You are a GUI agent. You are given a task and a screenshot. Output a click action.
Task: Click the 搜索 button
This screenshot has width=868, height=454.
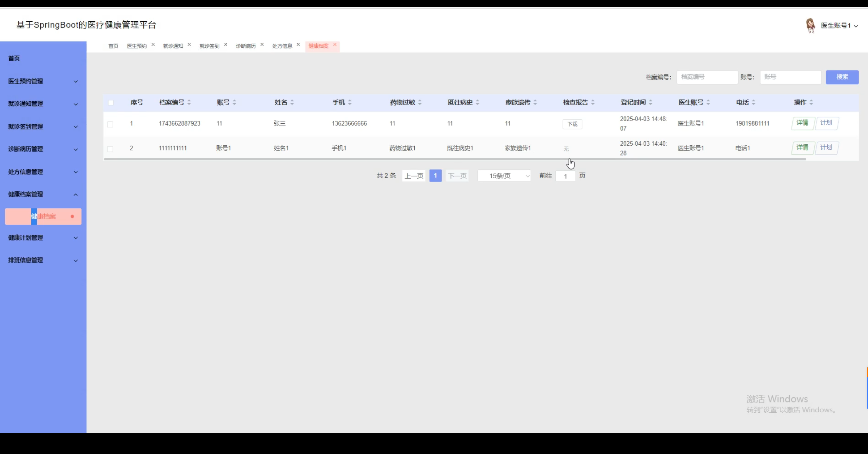coord(842,77)
